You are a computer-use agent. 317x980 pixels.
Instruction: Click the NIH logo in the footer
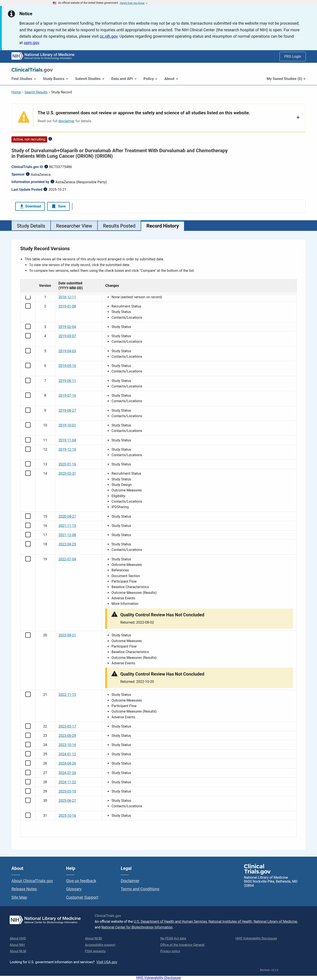[45, 919]
